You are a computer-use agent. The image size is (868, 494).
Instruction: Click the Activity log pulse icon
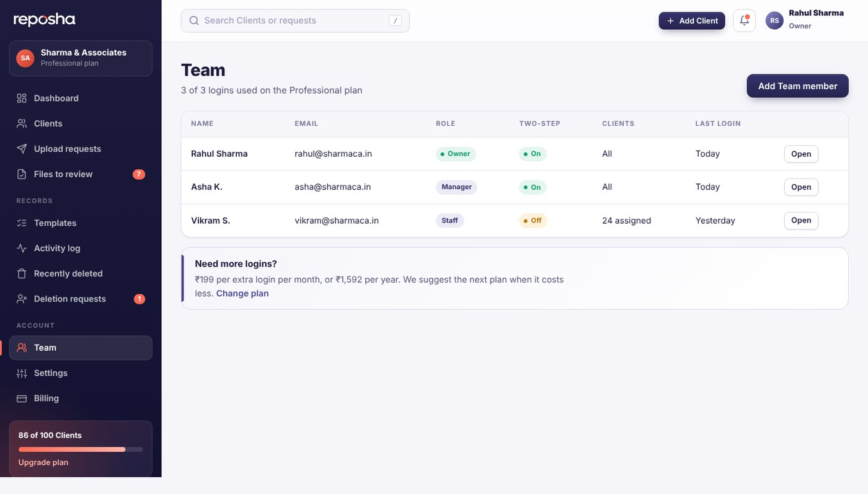click(22, 248)
